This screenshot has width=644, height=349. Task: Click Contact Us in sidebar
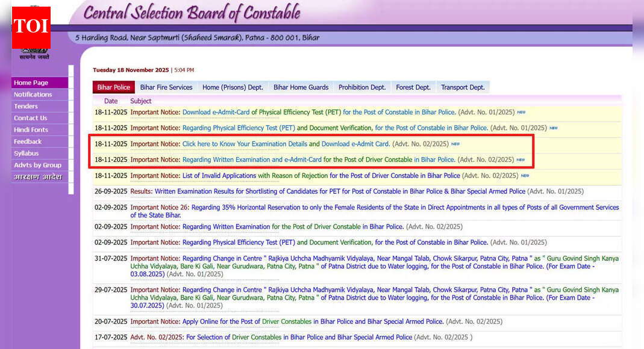30,118
